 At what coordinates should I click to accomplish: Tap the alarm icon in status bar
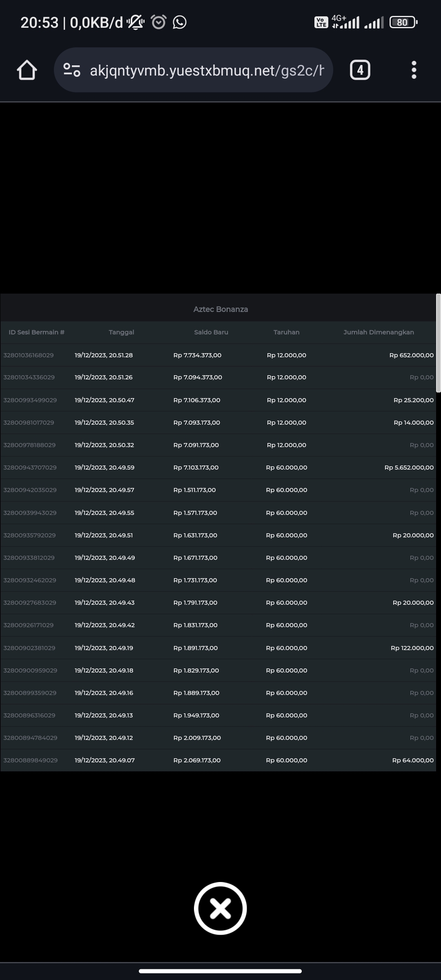tap(158, 22)
